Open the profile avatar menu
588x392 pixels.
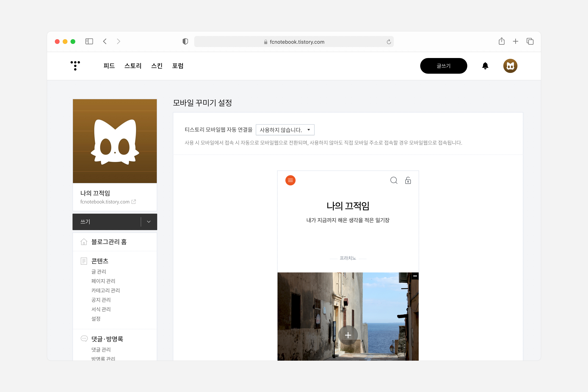510,66
